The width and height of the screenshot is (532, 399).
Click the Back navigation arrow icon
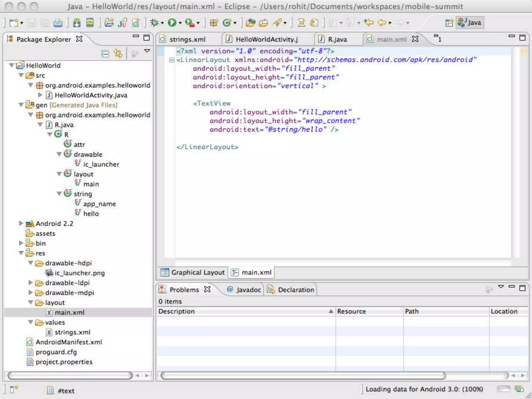[382, 23]
